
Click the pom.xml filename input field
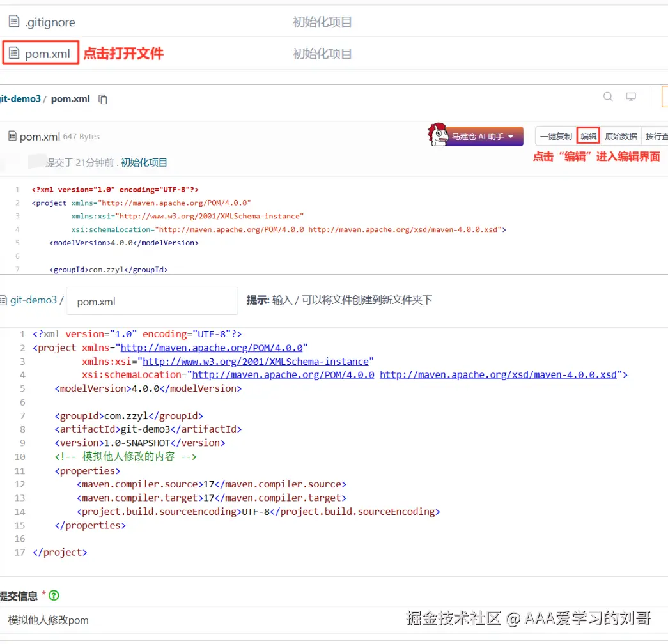(152, 302)
